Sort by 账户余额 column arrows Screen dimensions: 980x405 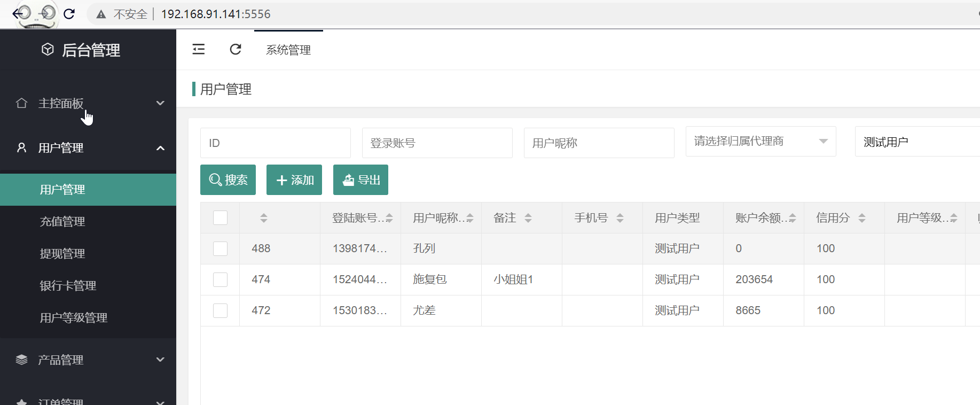pos(793,218)
